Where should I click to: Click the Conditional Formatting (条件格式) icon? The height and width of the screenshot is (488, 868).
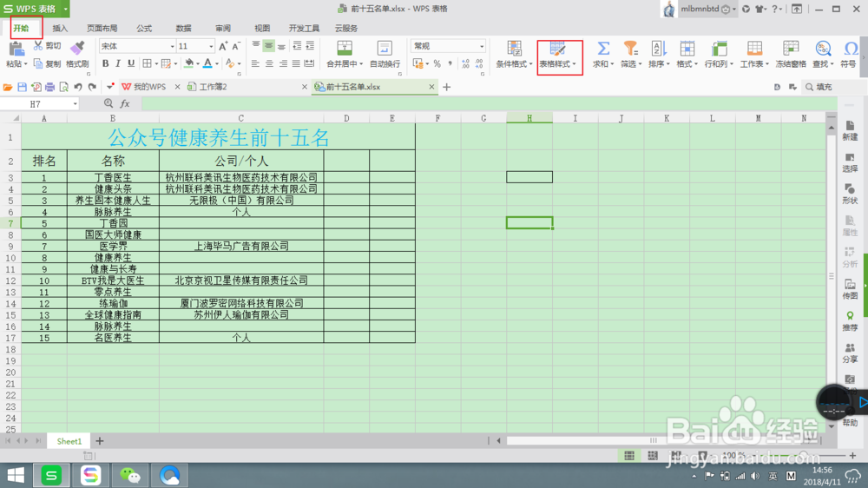[514, 48]
